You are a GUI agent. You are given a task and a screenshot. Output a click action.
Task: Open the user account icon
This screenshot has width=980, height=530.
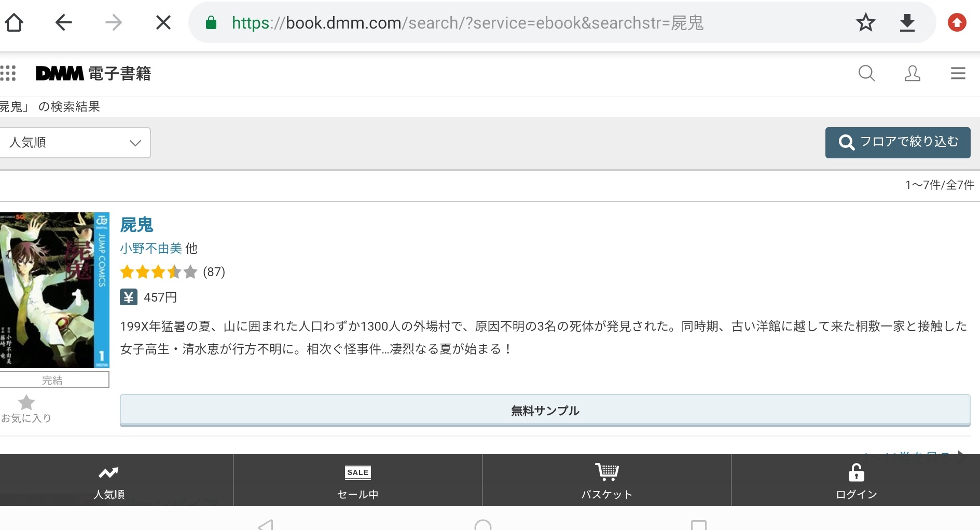[x=912, y=73]
